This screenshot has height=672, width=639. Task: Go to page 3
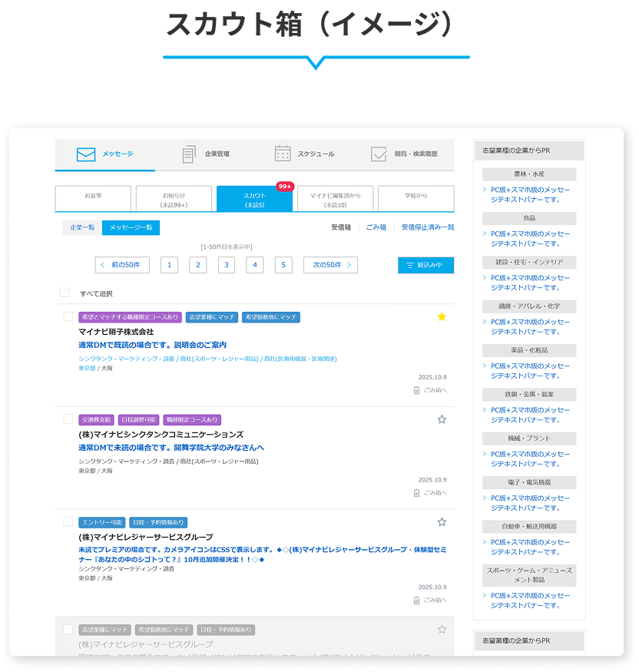[x=227, y=265]
